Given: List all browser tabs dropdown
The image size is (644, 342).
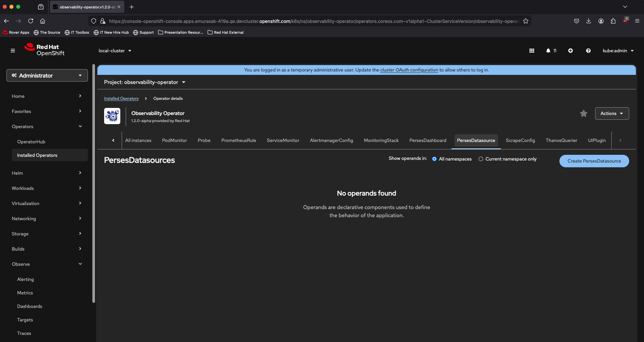Looking at the screenshot, I should 625,7.
